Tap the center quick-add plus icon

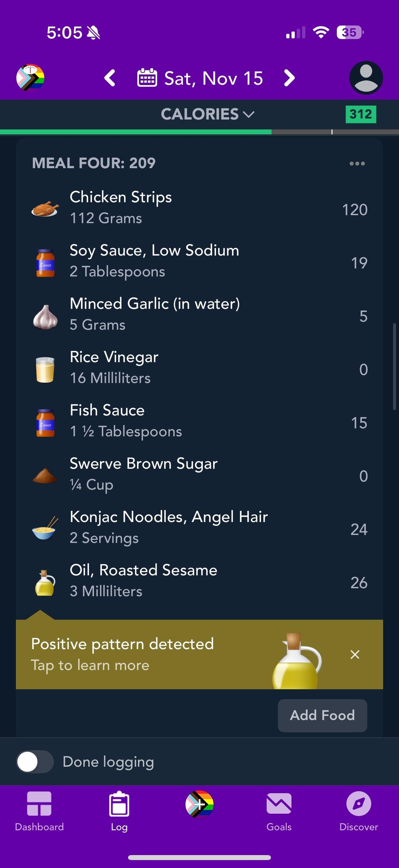pos(199,804)
